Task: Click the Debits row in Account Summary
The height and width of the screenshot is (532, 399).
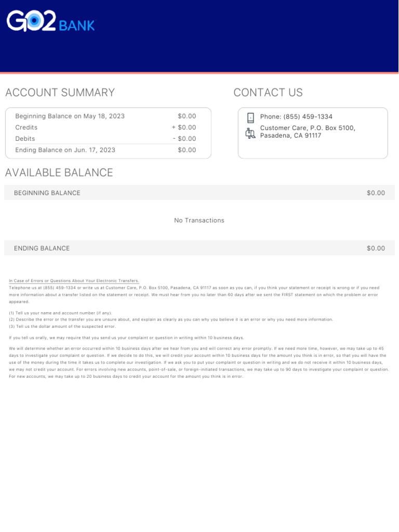Action: point(25,139)
